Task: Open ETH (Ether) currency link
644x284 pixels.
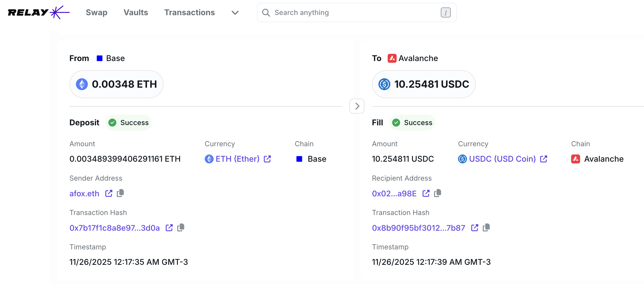Action: [x=237, y=159]
